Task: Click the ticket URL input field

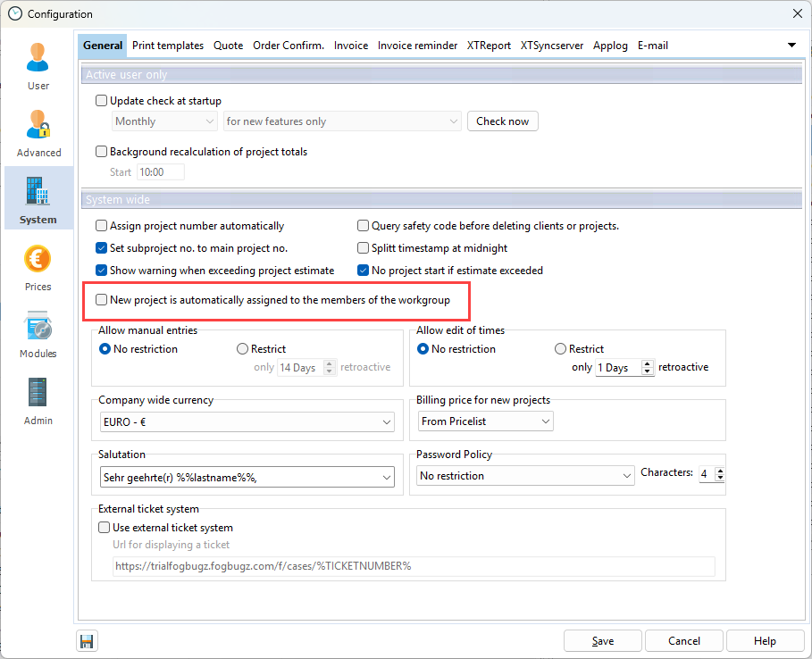Action: tap(414, 566)
